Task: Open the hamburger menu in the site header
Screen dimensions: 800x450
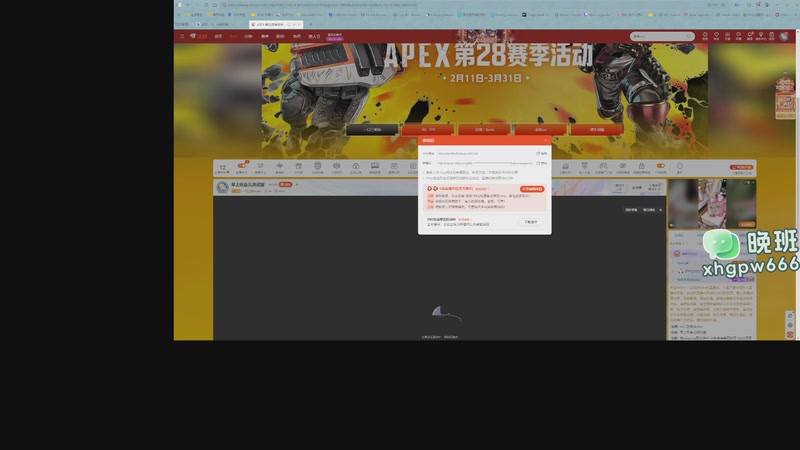Action: [182, 36]
